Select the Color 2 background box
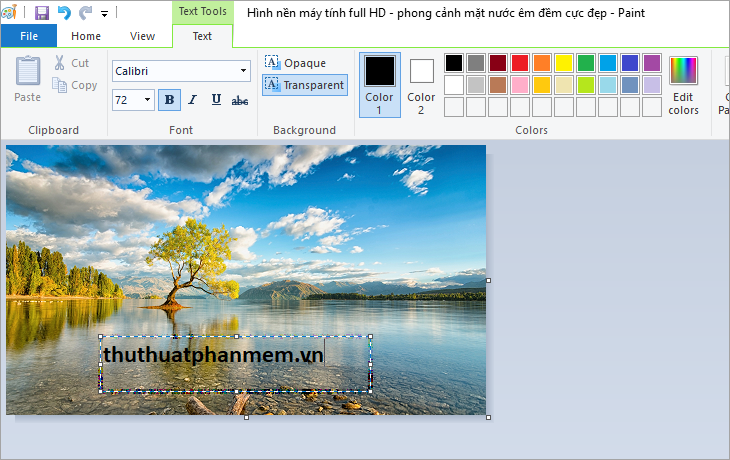 421,86
